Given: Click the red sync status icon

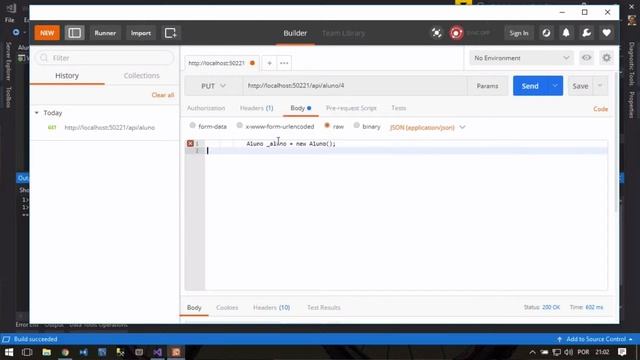Looking at the screenshot, I should (x=456, y=33).
